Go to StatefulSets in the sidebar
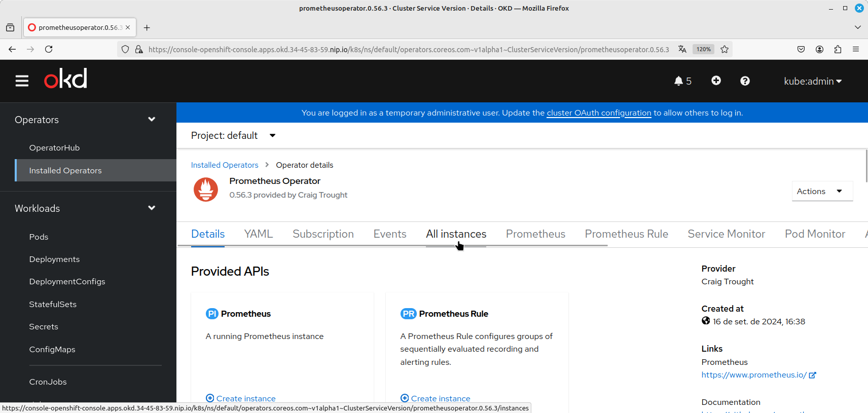868x413 pixels. point(53,305)
